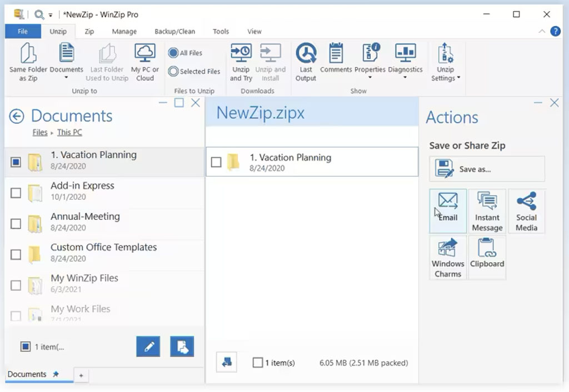
Task: Select Selected Files radio option
Action: click(173, 71)
